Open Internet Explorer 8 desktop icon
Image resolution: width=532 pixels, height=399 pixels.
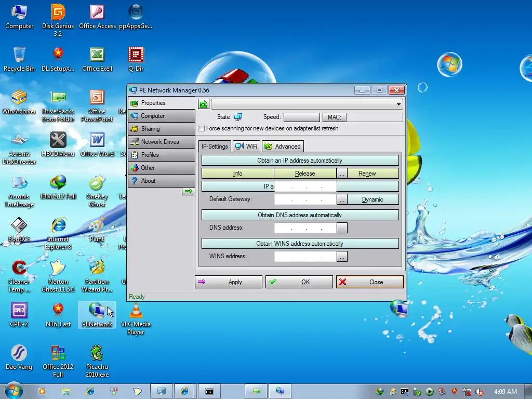58,234
